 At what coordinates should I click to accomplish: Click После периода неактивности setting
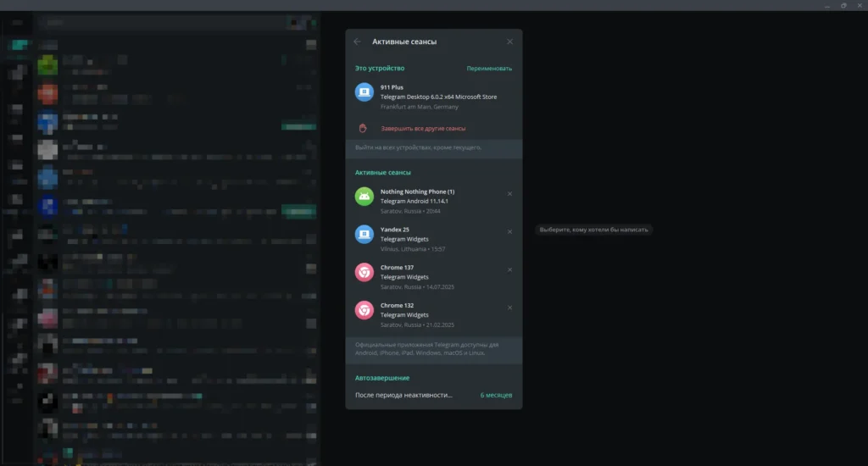[433, 395]
